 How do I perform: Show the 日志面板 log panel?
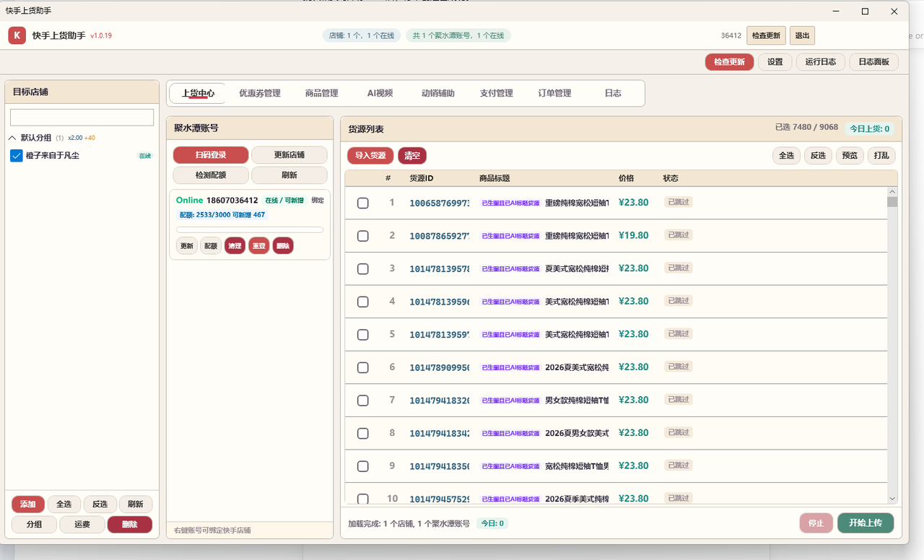[x=873, y=62]
